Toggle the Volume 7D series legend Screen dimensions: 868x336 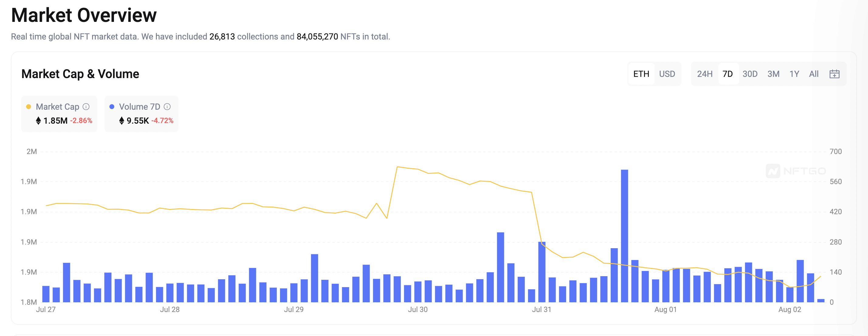(x=139, y=107)
